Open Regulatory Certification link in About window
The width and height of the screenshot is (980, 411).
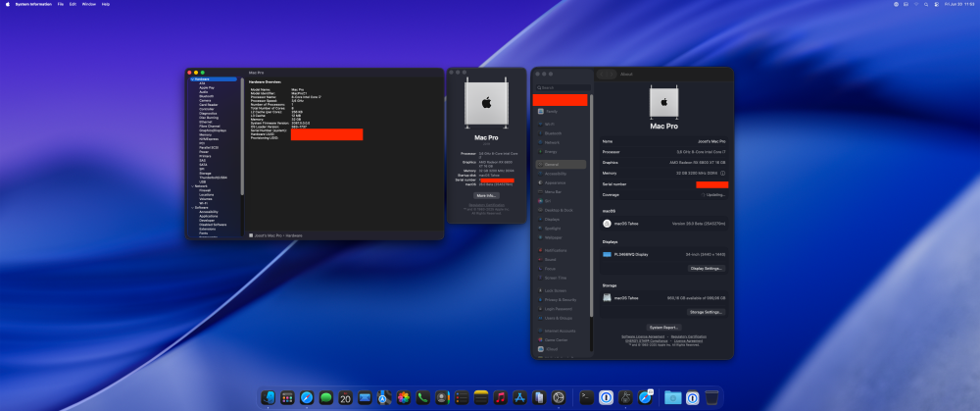point(486,205)
